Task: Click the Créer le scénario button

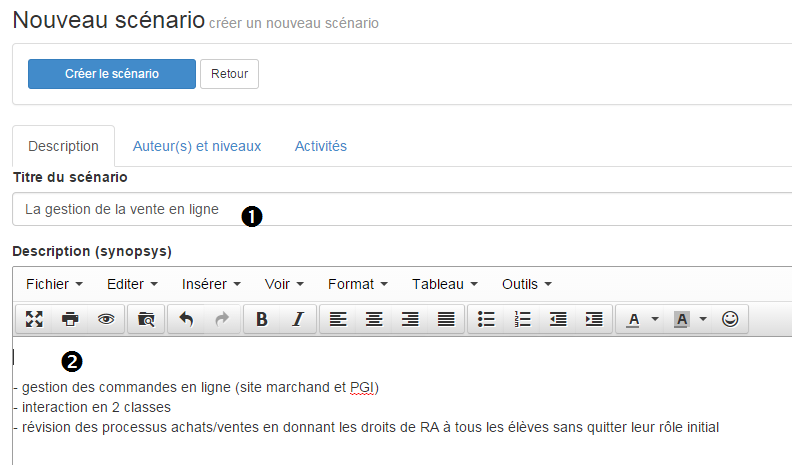Action: pos(112,74)
